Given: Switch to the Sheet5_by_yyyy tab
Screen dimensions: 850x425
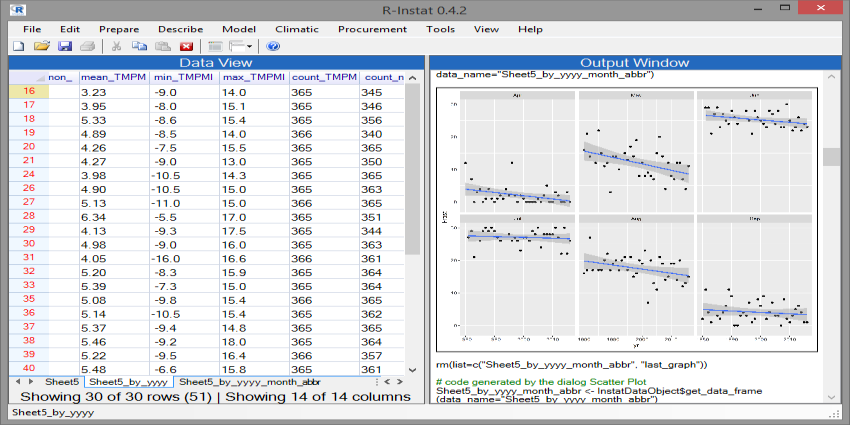Looking at the screenshot, I should 128,382.
